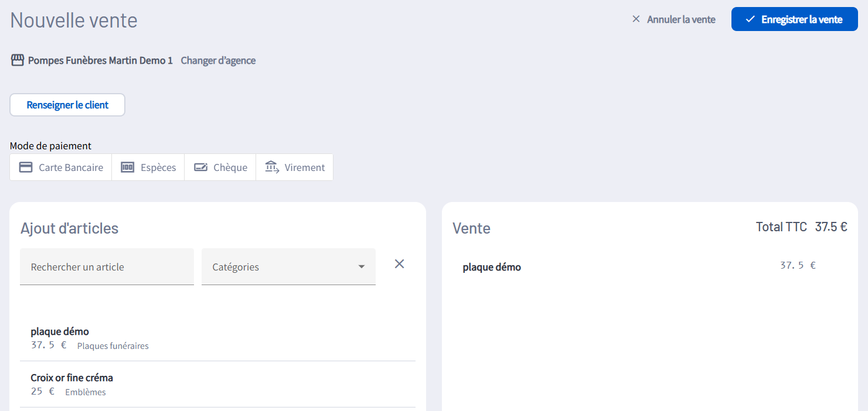Select Chèque payment option
This screenshot has width=868, height=411.
point(220,167)
